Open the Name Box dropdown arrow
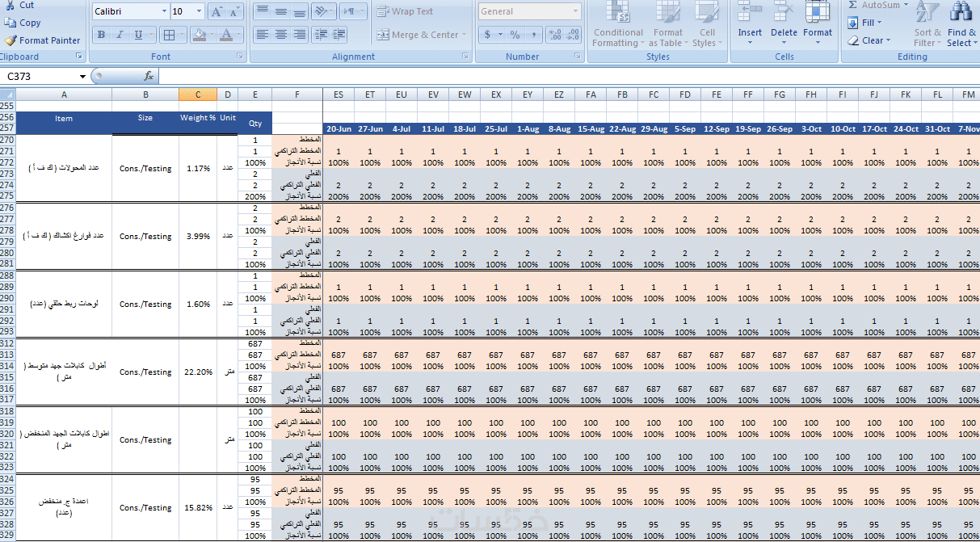The width and height of the screenshot is (980, 542). point(82,76)
